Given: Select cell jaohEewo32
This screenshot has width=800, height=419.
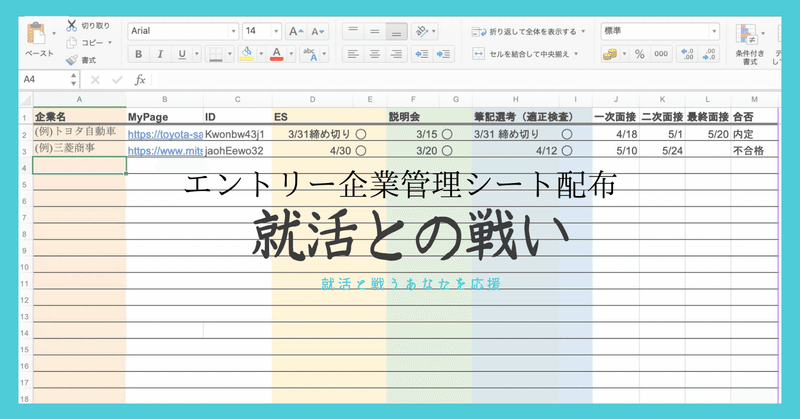Looking at the screenshot, I should [x=237, y=151].
